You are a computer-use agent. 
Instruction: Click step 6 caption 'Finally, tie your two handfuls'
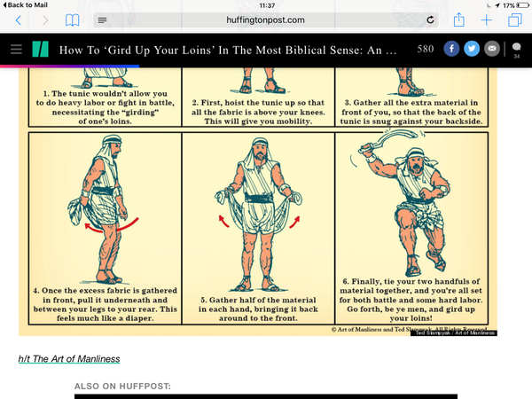point(411,300)
